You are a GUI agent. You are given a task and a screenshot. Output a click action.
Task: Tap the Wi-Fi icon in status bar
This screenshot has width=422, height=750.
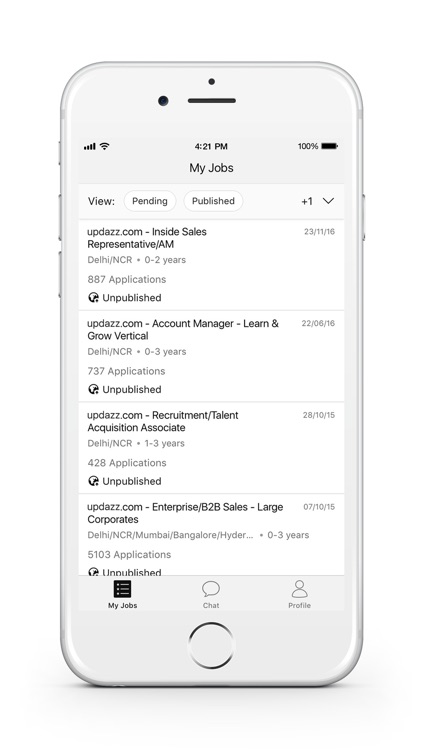click(104, 146)
